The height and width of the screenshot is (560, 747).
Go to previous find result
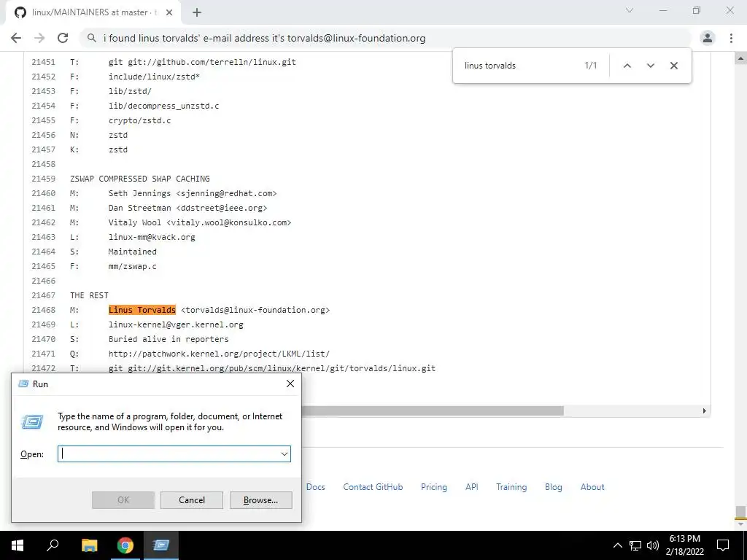coord(627,66)
